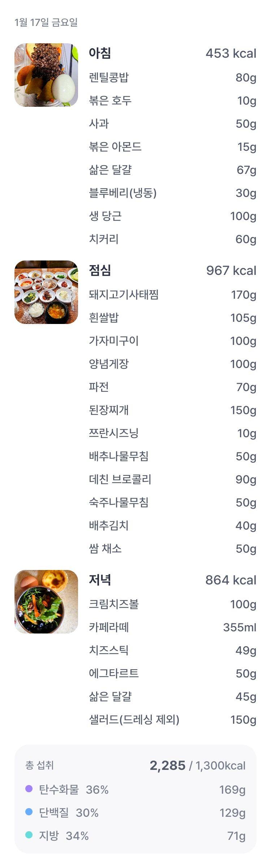Image resolution: width=271 pixels, height=868 pixels.
Task: Click the purple 탄수화물 color dot
Action: pos(29,789)
